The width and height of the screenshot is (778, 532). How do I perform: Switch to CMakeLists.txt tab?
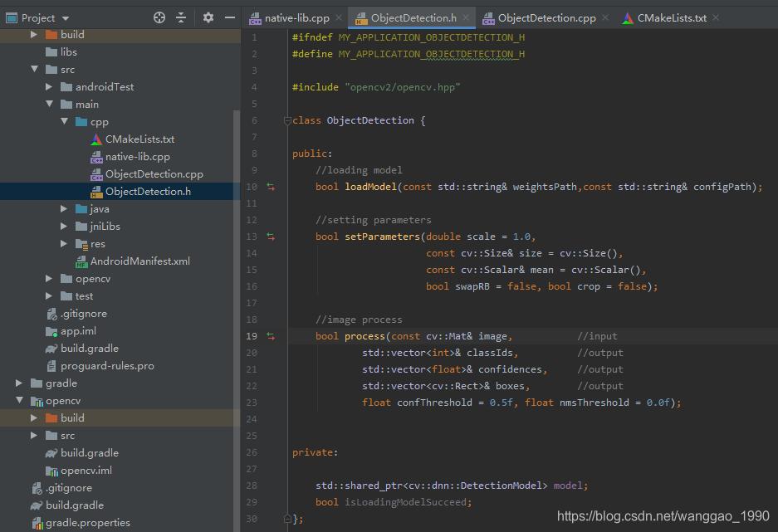click(672, 18)
